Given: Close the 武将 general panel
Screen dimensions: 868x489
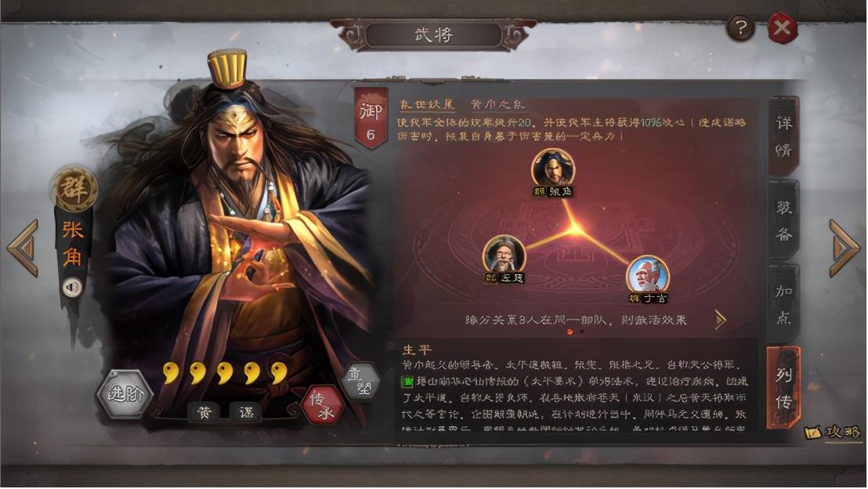Looking at the screenshot, I should point(783,27).
